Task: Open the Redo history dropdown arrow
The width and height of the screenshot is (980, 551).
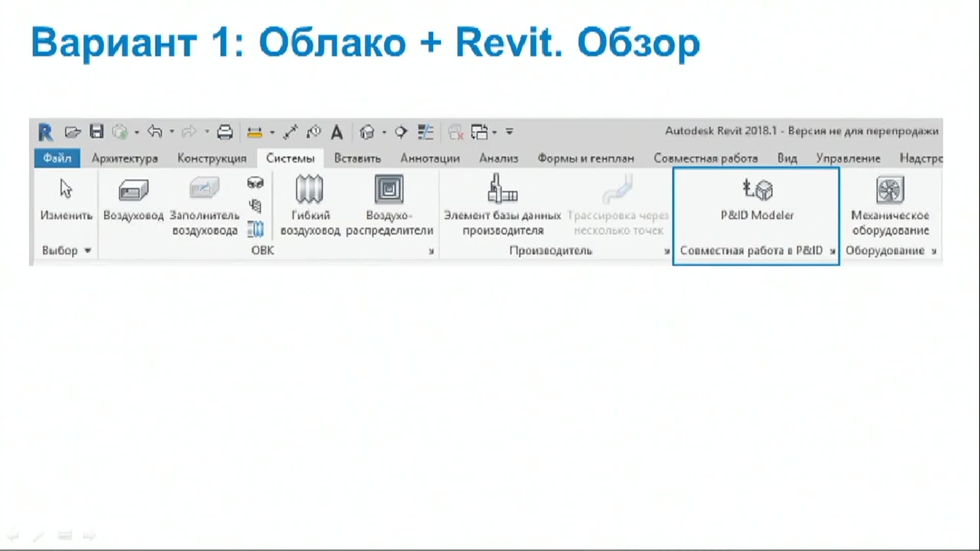Action: [x=207, y=132]
